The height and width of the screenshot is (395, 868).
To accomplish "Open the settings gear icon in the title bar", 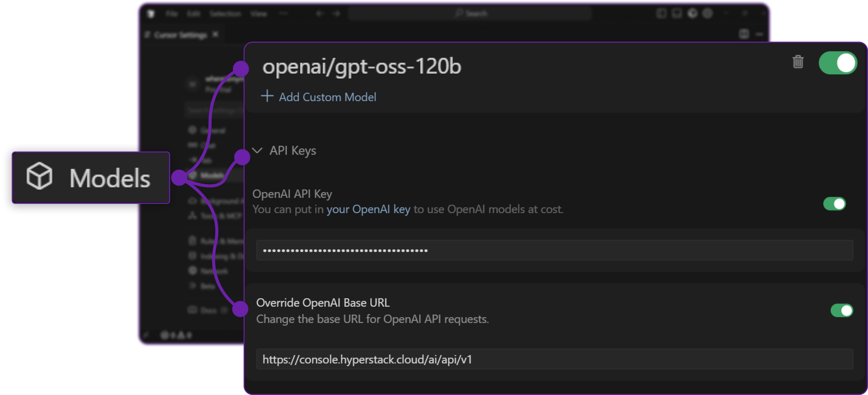I will [x=707, y=13].
